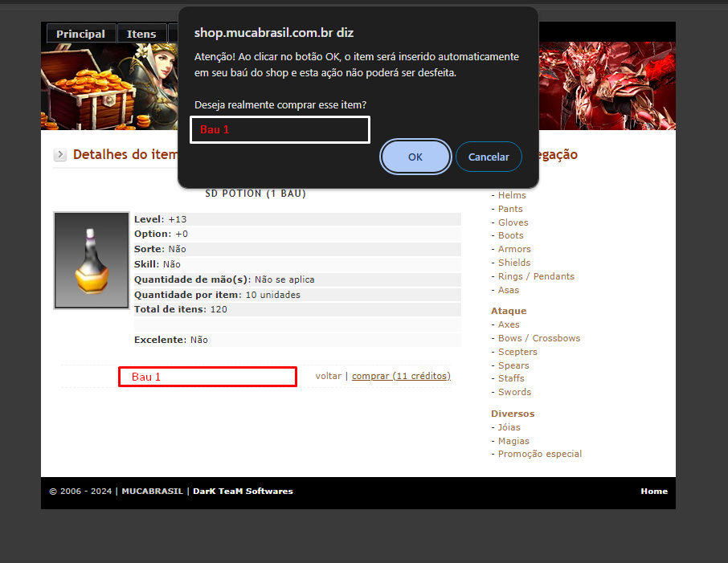The width and height of the screenshot is (728, 563).
Task: Select Bows / Crossbows category
Action: pos(538,338)
